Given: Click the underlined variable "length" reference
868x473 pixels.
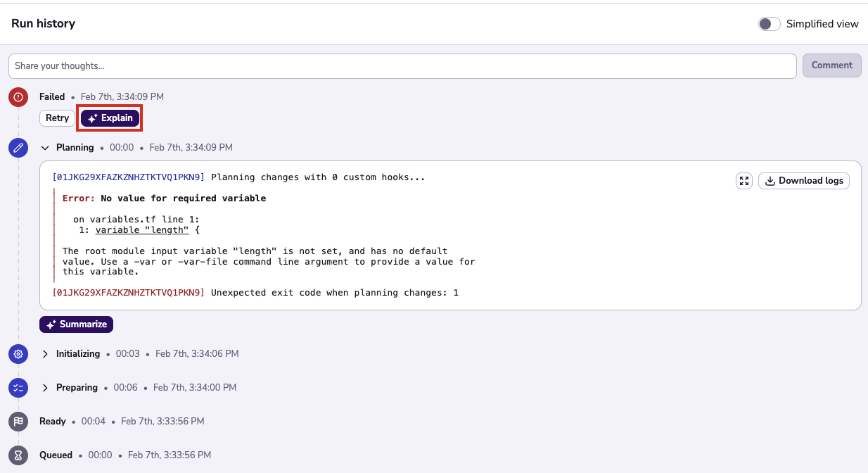Looking at the screenshot, I should click(142, 230).
